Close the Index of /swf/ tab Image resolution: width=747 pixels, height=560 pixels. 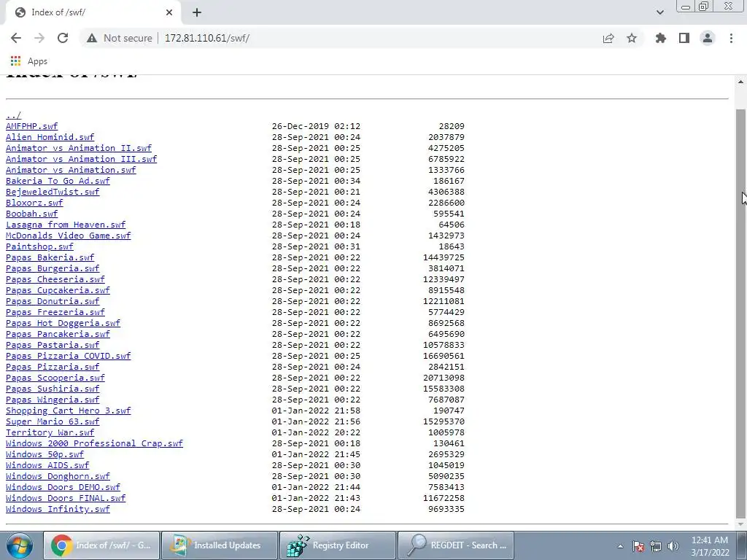pyautogui.click(x=169, y=13)
